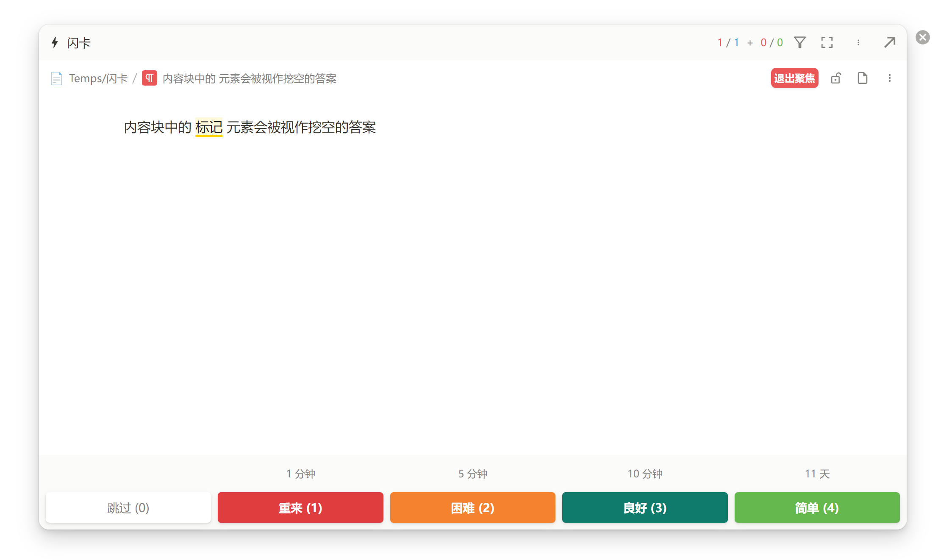Click the flashcard lightning bolt icon
This screenshot has width=952, height=560.
pos(55,42)
